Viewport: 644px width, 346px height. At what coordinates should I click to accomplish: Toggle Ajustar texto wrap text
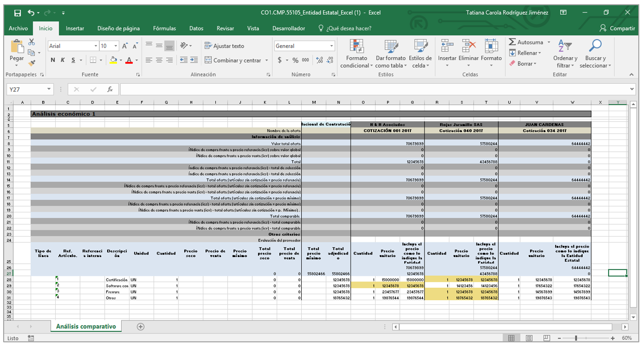224,46
